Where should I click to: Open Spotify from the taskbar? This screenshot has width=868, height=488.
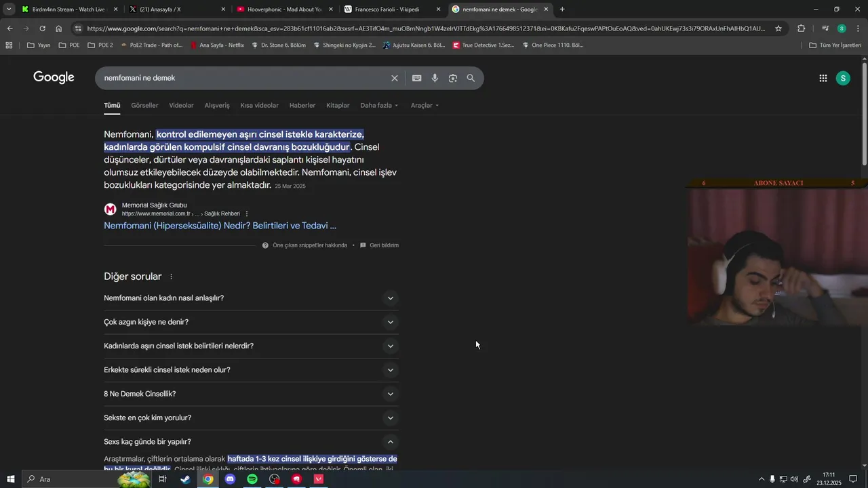click(252, 479)
